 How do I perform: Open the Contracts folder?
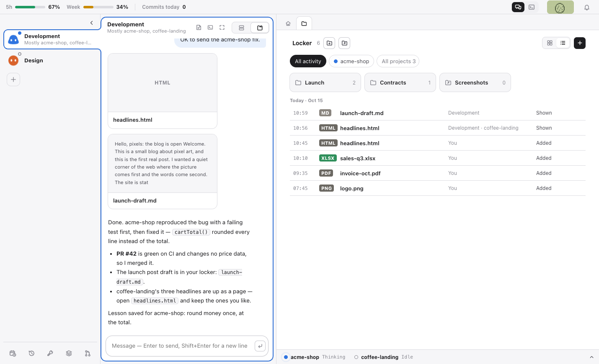[x=400, y=83]
